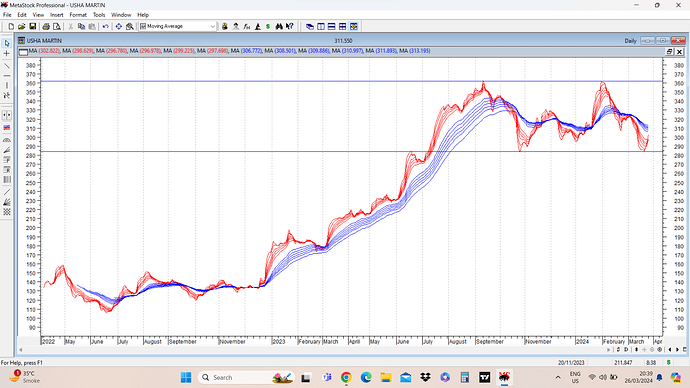The width and height of the screenshot is (690, 388).
Task: Open the Windows Start menu
Action: pyautogui.click(x=186, y=377)
